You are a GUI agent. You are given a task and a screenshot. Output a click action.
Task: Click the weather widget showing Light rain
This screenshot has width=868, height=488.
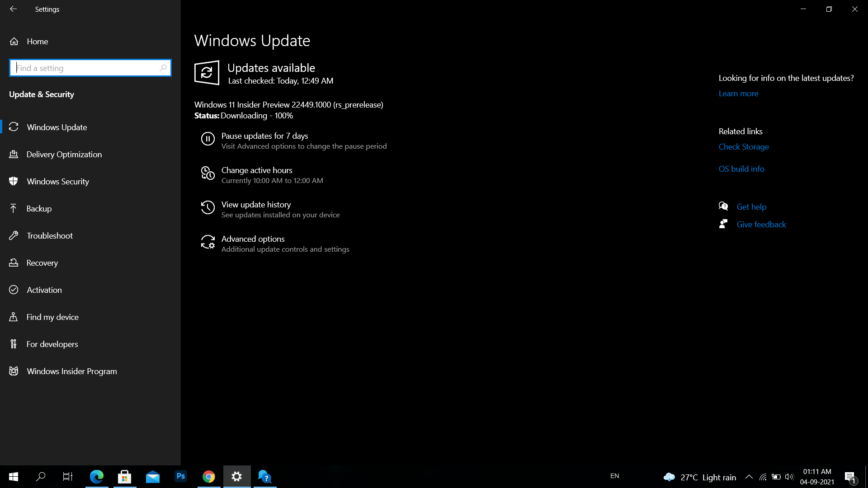700,477
